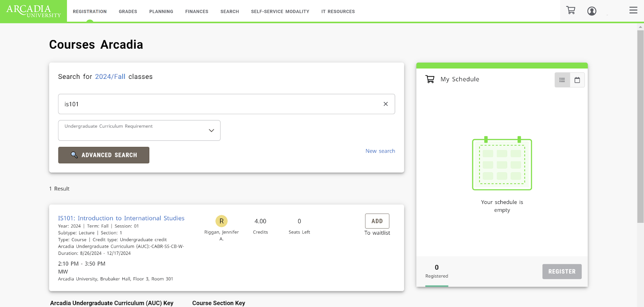Open the Grades menu
644x307 pixels.
click(128, 12)
